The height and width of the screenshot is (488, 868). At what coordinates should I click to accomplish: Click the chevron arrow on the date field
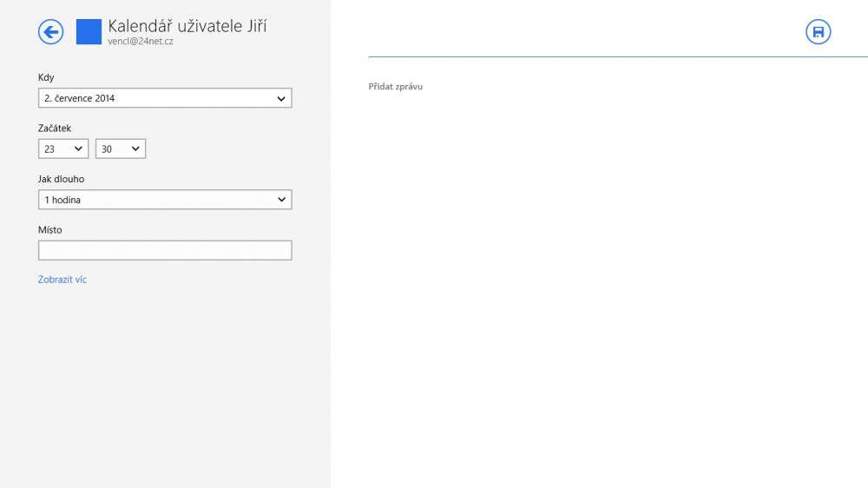(281, 98)
